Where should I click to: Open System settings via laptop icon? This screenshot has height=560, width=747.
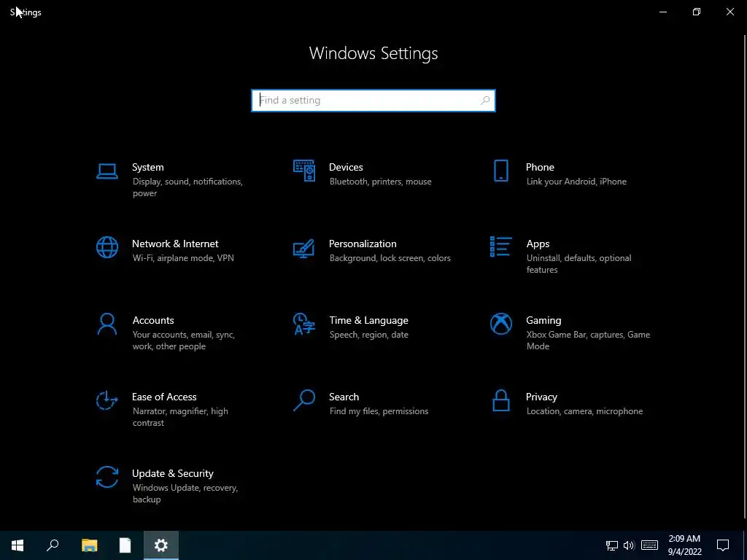click(107, 171)
